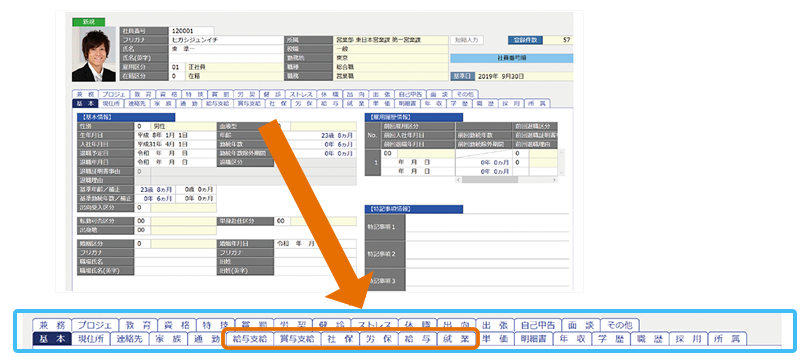This screenshot has height=360, width=800.
Task: Select the 教育 tab in the enlarged tab strip
Action: 138,325
